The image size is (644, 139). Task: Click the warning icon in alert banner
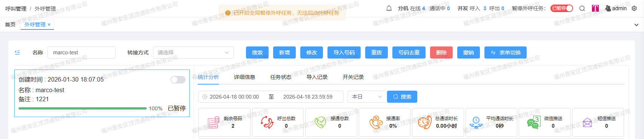coord(227,13)
